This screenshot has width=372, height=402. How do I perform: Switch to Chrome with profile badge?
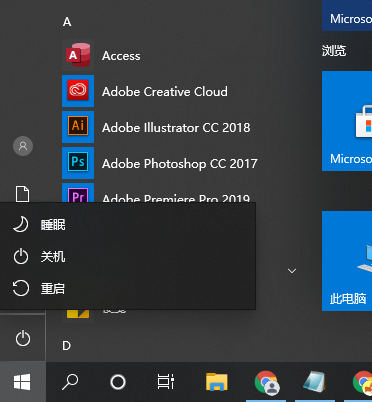coord(266,382)
